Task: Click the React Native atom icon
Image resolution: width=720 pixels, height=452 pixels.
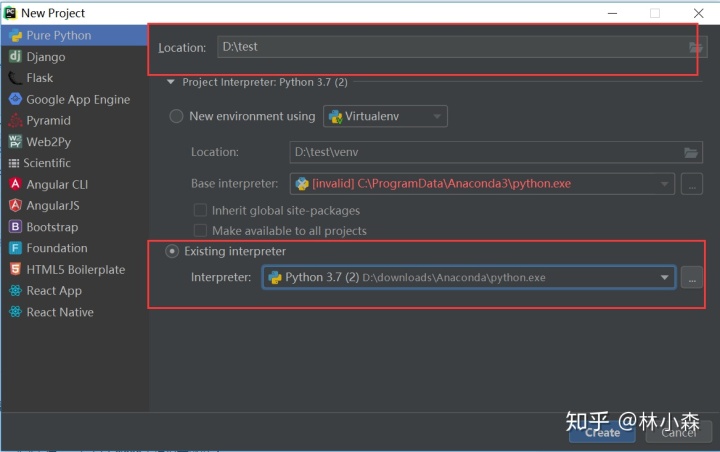Action: coord(15,312)
